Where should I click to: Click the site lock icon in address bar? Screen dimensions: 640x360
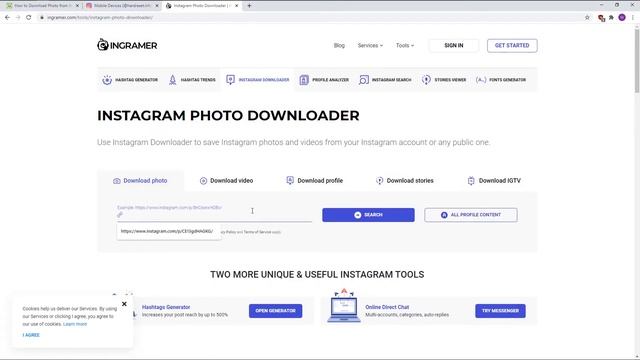point(42,18)
